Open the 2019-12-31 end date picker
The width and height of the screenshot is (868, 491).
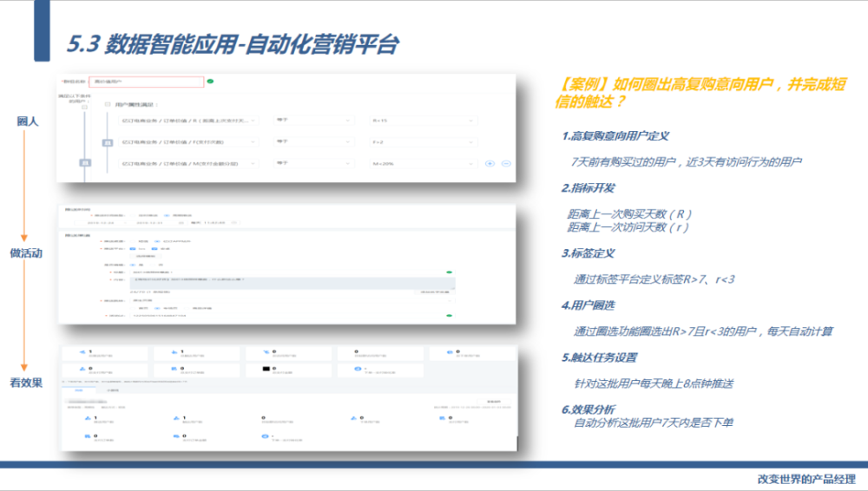149,223
